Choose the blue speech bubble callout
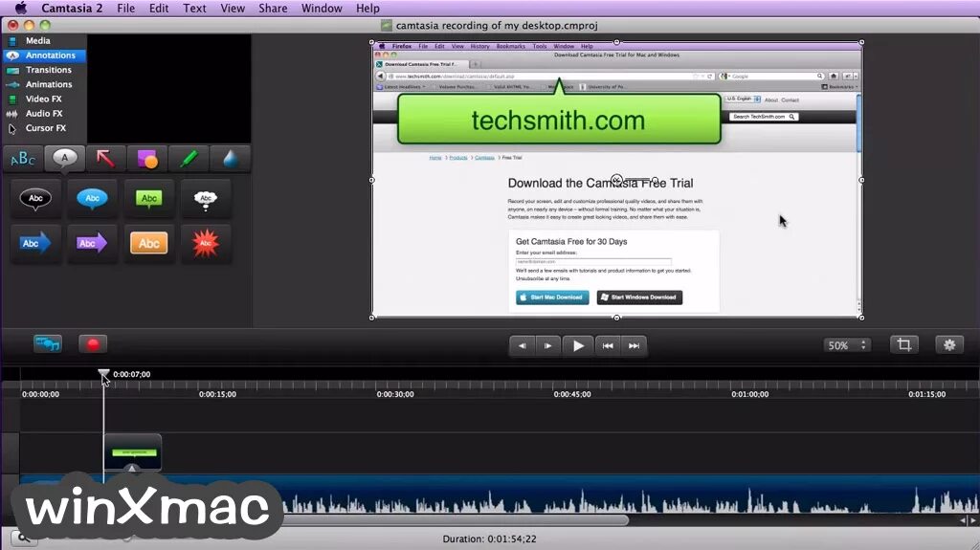Viewport: 980px width, 550px height. pyautogui.click(x=92, y=199)
